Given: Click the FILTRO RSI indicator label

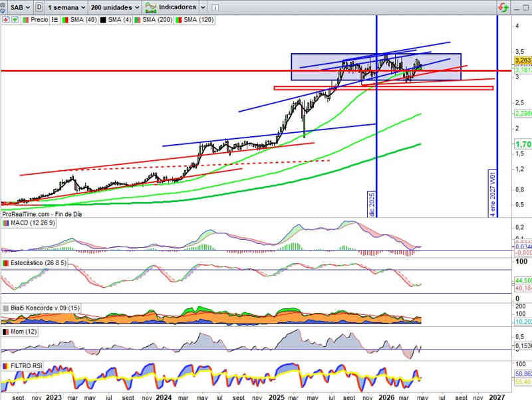Looking at the screenshot, I should click(x=28, y=366).
